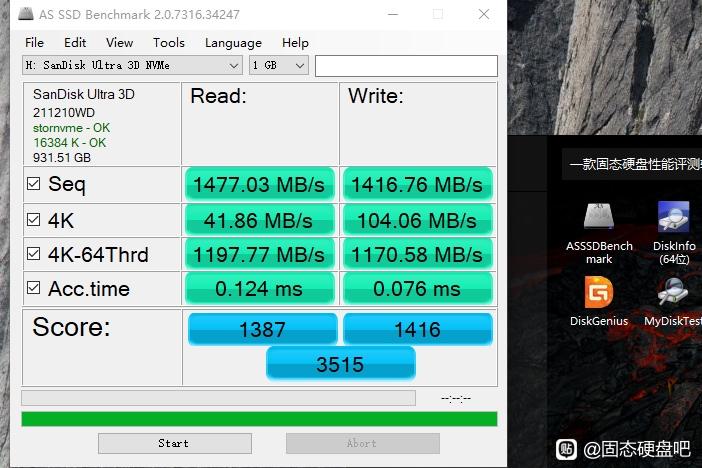Screen dimensions: 702x468
Task: Click the Seq read result 1477.03 MB/s
Action: click(x=259, y=185)
